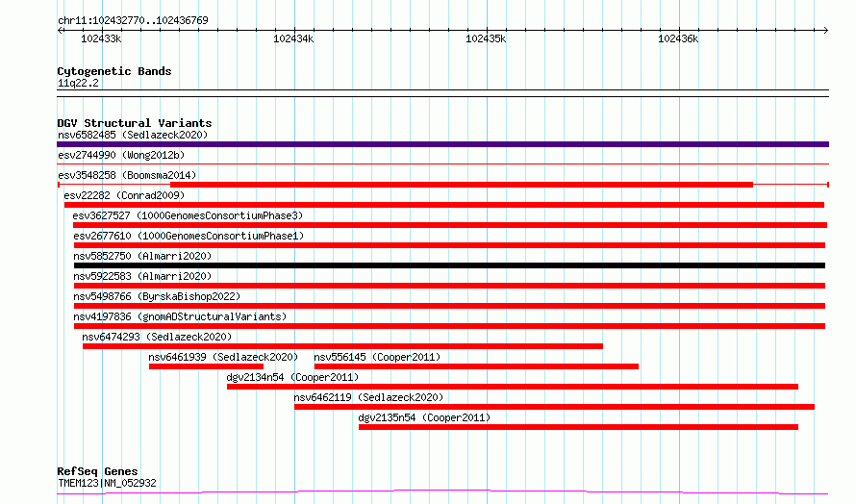Image resolution: width=856 pixels, height=504 pixels.
Task: Click the 102434k ruler position label
Action: point(293,38)
